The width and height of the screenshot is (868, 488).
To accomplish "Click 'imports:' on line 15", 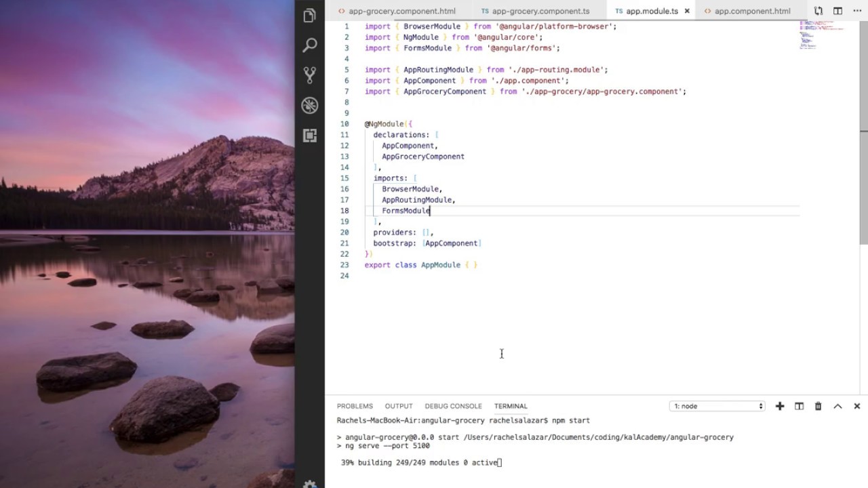I will [390, 178].
